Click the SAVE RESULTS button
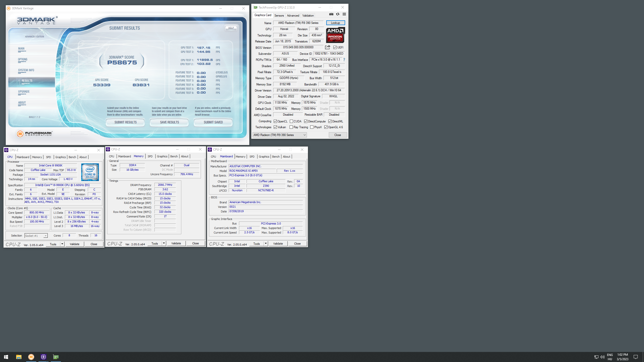Image resolution: width=644 pixels, height=362 pixels. coord(169,122)
